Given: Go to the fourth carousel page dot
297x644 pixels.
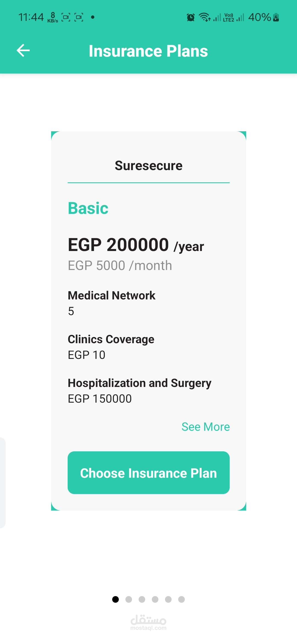Looking at the screenshot, I should 155,599.
